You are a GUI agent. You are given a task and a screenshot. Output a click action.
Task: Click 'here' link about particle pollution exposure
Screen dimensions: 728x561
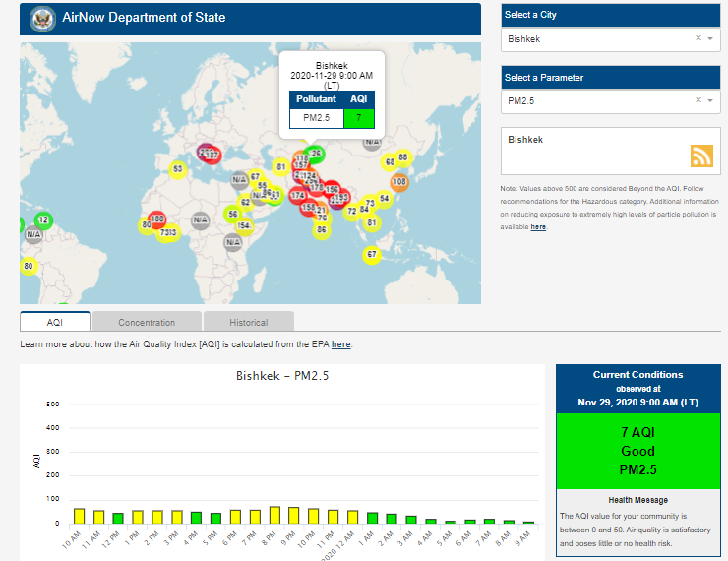(x=538, y=227)
